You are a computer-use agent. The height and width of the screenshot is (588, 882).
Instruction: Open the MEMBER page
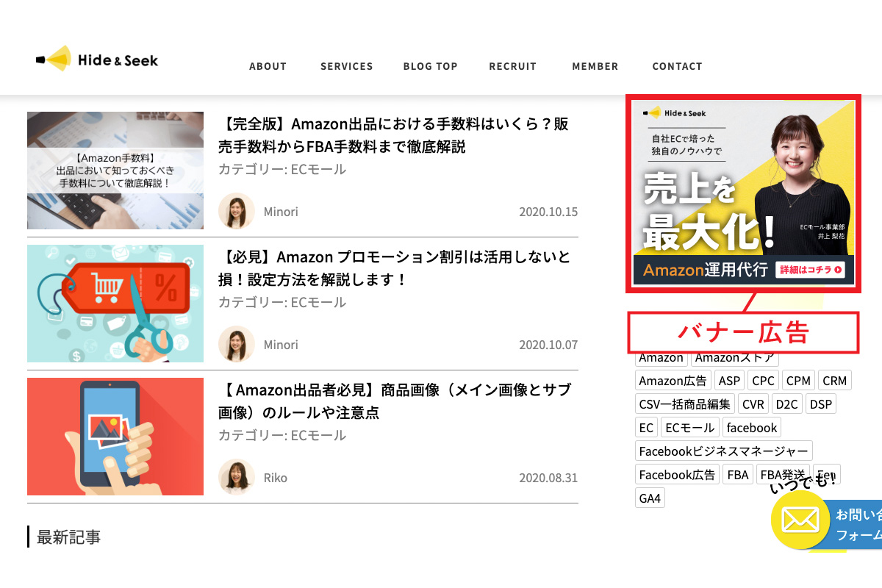(595, 66)
